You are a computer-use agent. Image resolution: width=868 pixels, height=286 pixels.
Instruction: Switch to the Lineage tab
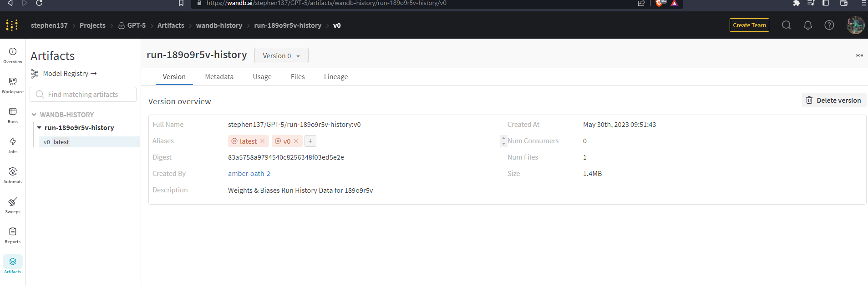(336, 77)
